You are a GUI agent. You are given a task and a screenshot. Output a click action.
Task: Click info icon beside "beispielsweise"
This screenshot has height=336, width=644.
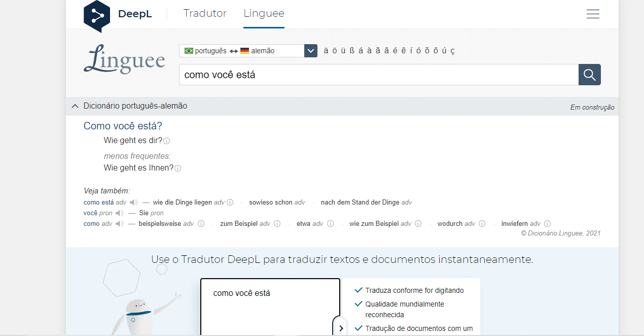pyautogui.click(x=201, y=223)
